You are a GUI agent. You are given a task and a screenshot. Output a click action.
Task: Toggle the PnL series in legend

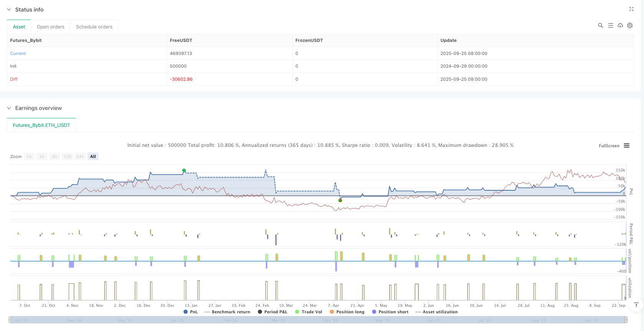click(x=191, y=312)
